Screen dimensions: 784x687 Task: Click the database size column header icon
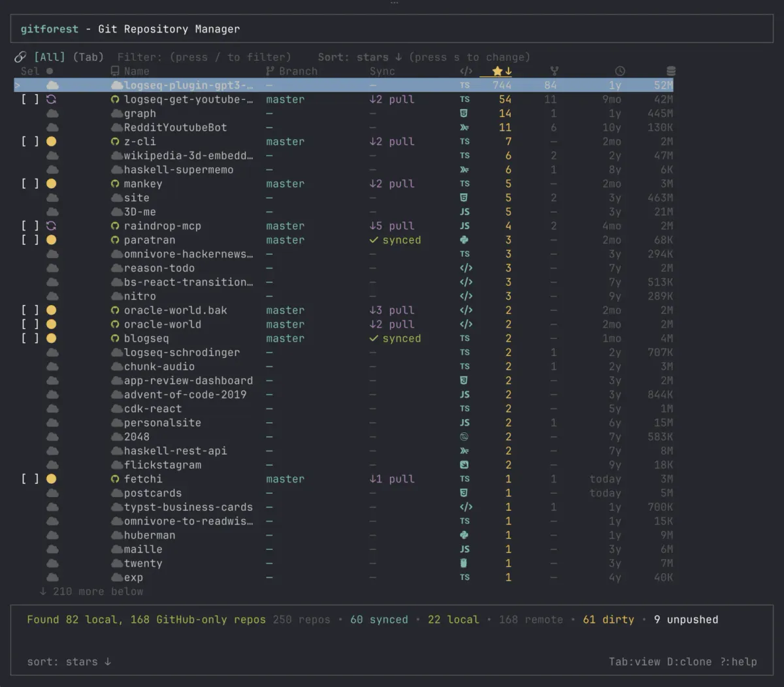(670, 71)
